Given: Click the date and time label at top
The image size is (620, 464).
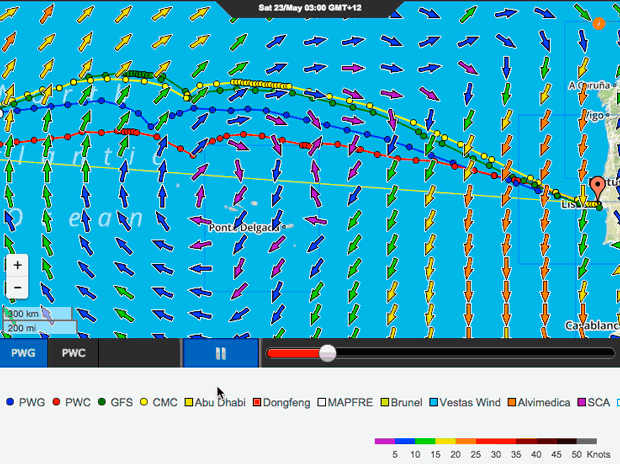Looking at the screenshot, I should pos(309,7).
